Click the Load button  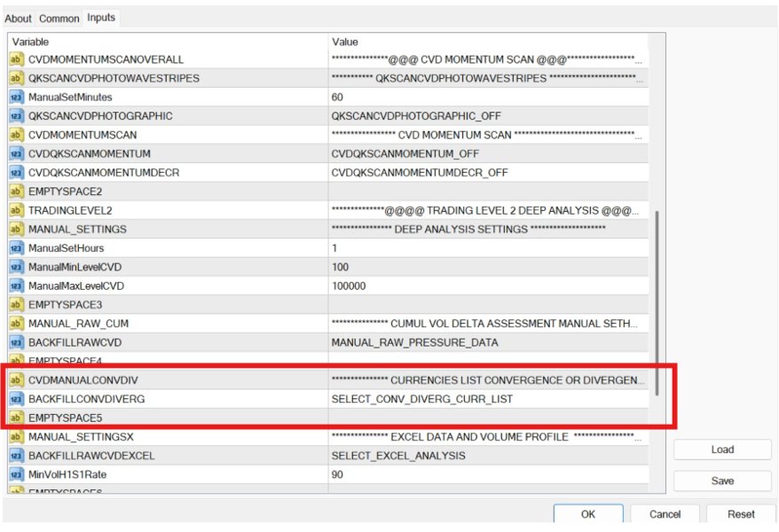(722, 450)
